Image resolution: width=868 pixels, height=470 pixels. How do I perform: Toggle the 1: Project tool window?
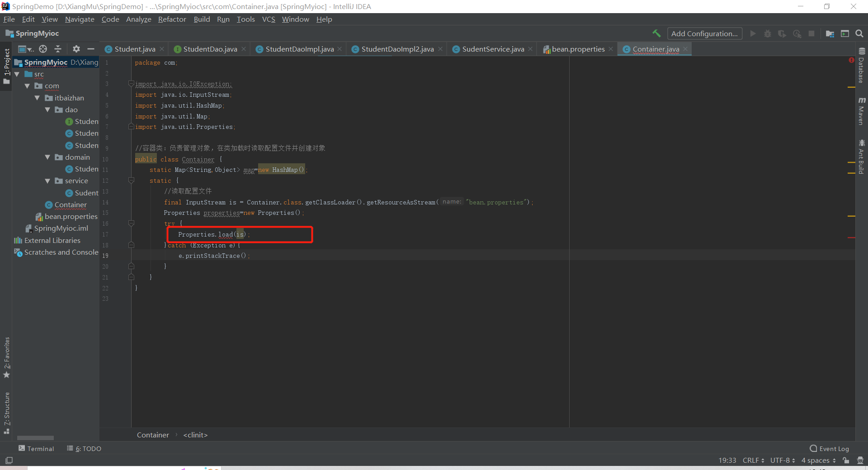coord(6,66)
